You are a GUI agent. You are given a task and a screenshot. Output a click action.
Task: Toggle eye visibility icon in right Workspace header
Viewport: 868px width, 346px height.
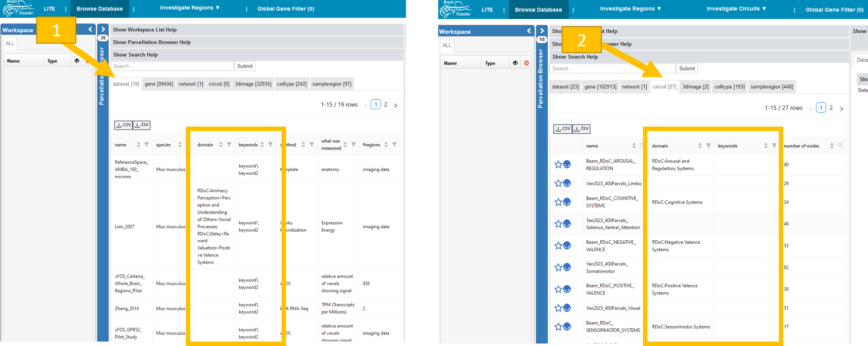coord(515,63)
